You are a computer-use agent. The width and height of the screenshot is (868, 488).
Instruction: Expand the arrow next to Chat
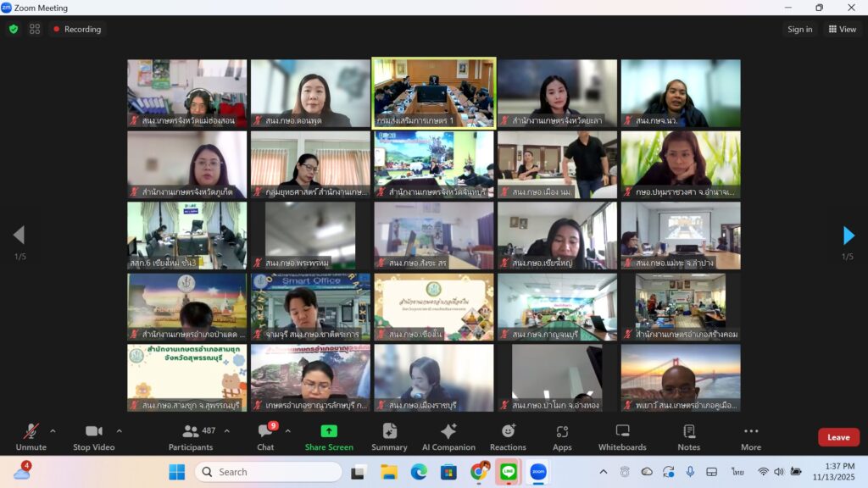coord(287,431)
